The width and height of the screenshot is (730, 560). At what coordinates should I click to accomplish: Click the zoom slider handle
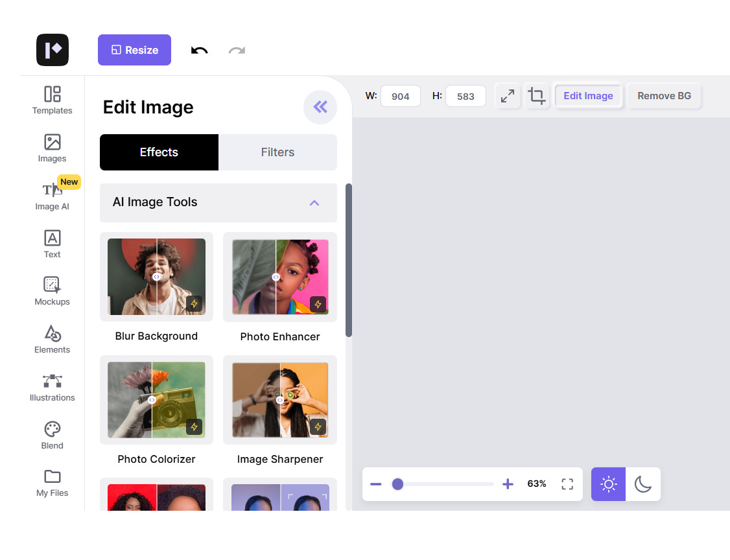coord(397,484)
